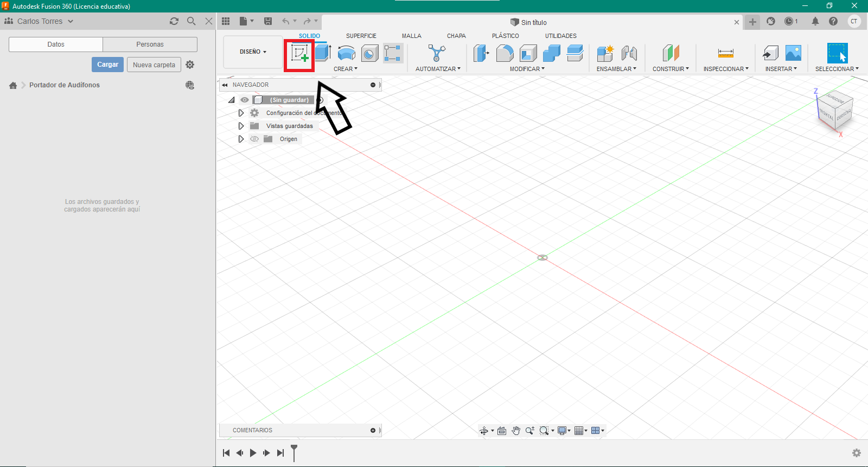Open job status clock icon
The width and height of the screenshot is (868, 467).
pos(791,21)
